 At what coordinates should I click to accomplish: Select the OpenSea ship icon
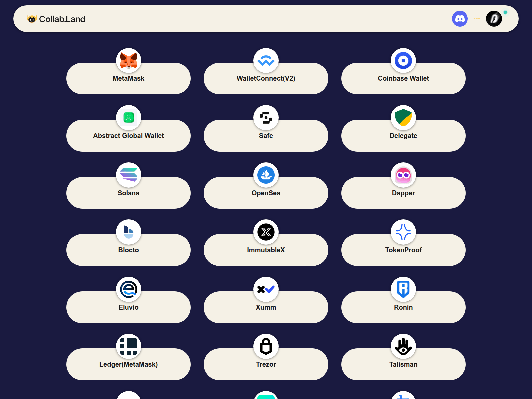coord(266,175)
